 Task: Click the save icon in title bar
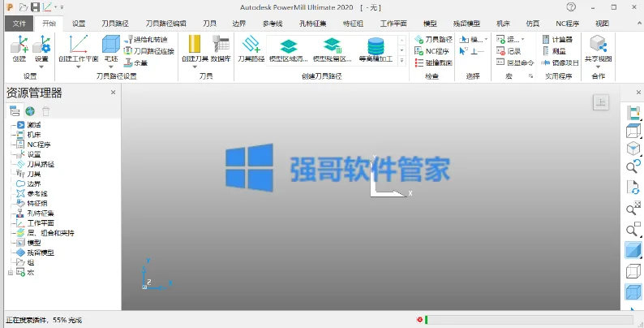coord(36,7)
